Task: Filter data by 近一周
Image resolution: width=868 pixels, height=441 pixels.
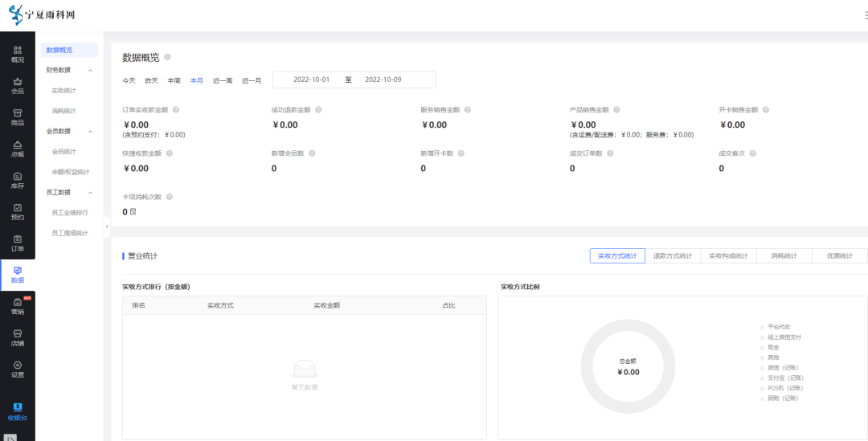Action: coord(223,81)
